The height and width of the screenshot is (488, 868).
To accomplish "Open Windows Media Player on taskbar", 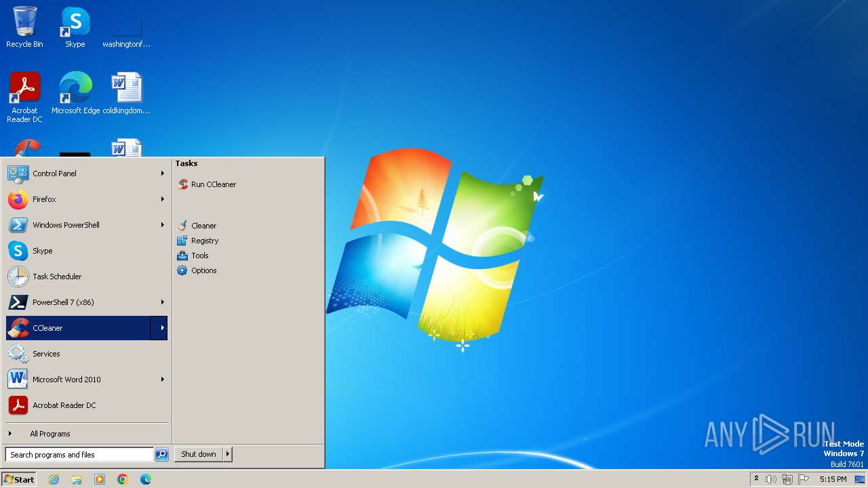I will pyautogui.click(x=100, y=479).
